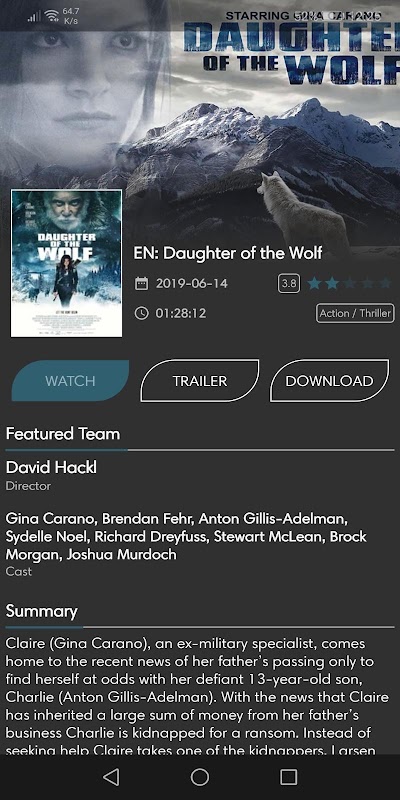The height and width of the screenshot is (800, 400).
Task: Tap the calendar icon beside release date
Action: [x=141, y=284]
